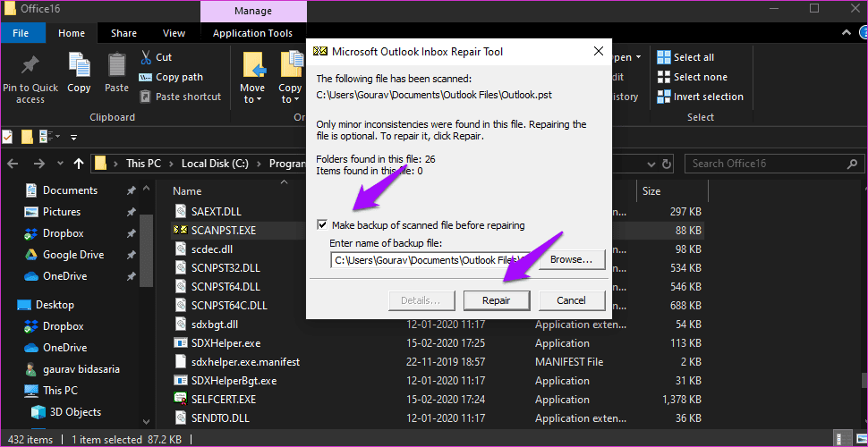Go forward with the Forward arrow

[x=38, y=164]
